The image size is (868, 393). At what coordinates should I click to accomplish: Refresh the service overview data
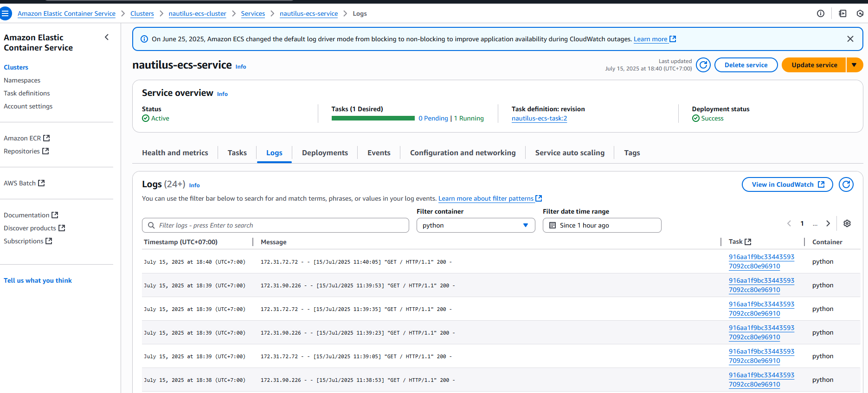(703, 65)
